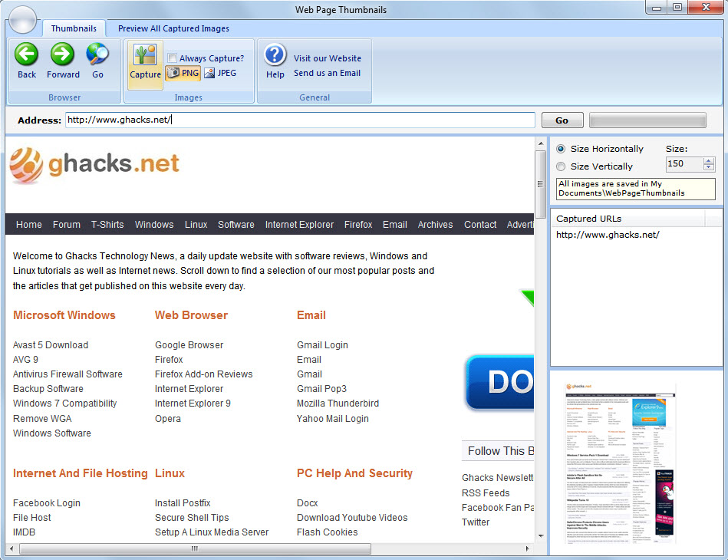Open the RSS Feeds link

coord(486,493)
